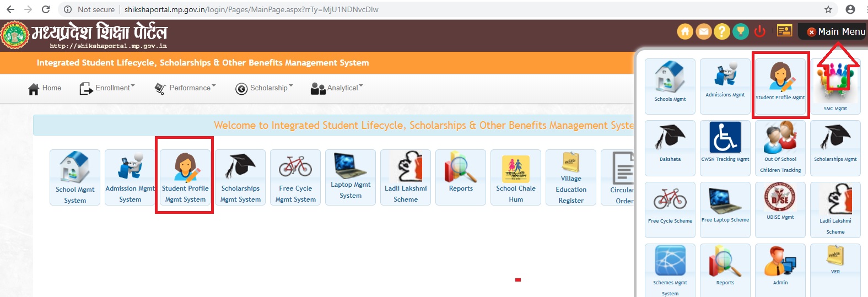Open Student Profile Mgmt in Main Menu panel

780,84
